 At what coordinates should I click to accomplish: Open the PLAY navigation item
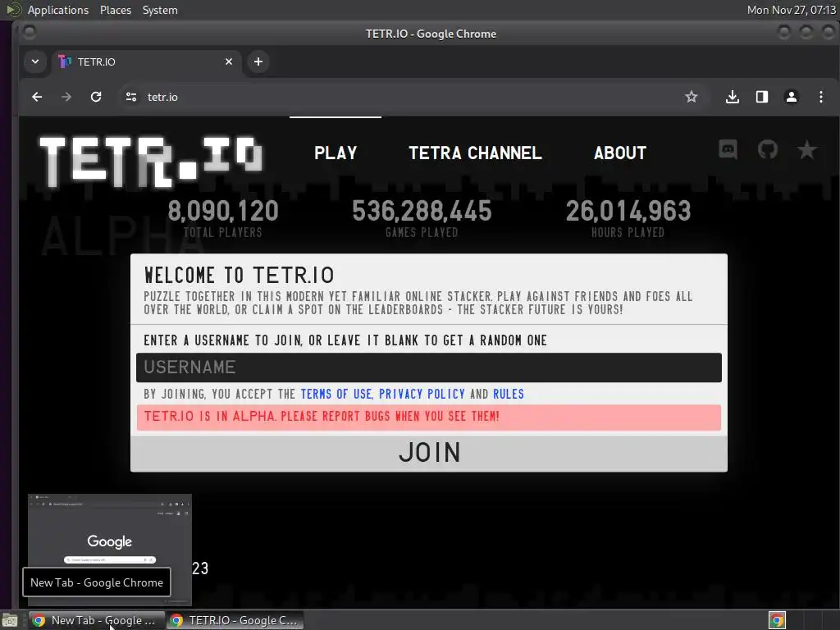tap(336, 153)
